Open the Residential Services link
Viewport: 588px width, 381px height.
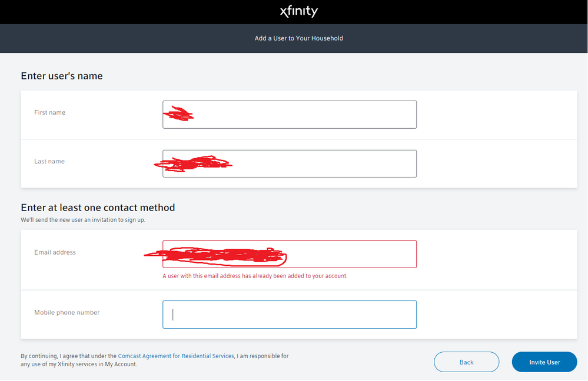(207, 356)
